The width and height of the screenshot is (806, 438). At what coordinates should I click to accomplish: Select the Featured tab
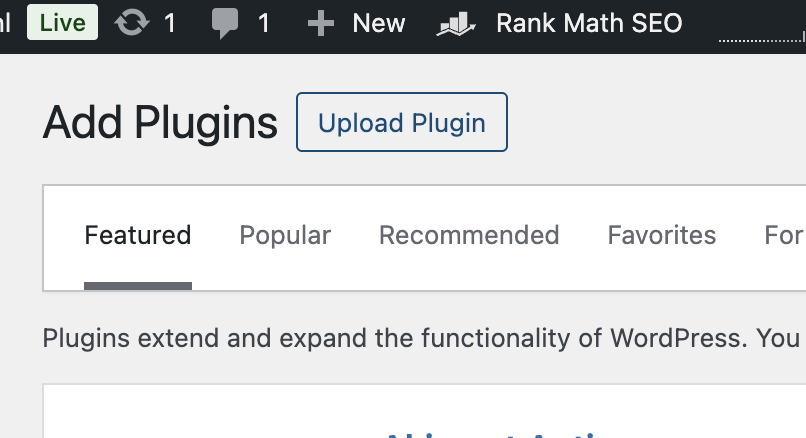click(138, 235)
